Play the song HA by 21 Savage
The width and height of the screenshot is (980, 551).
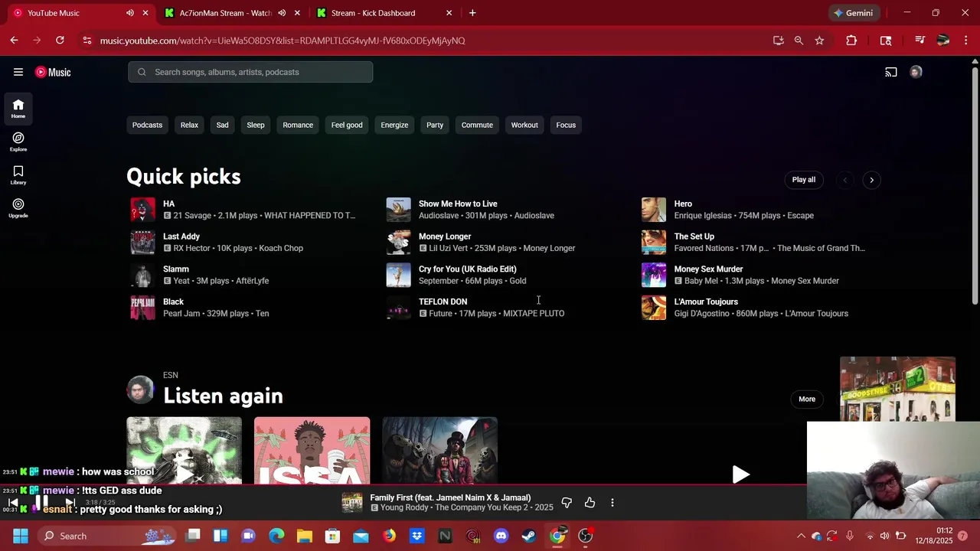(x=142, y=210)
